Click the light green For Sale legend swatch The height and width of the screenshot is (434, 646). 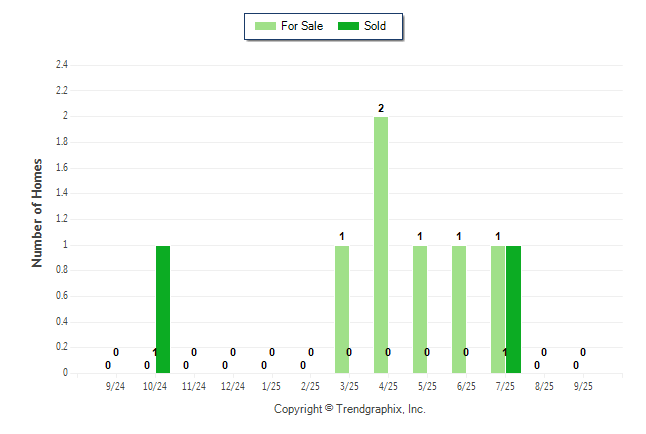266,26
